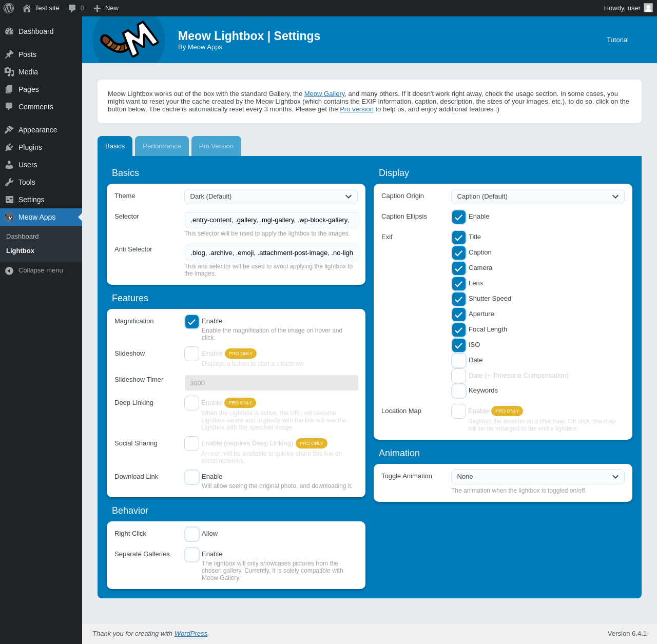Uncheck the Exif Focal Length checkbox

click(x=459, y=330)
